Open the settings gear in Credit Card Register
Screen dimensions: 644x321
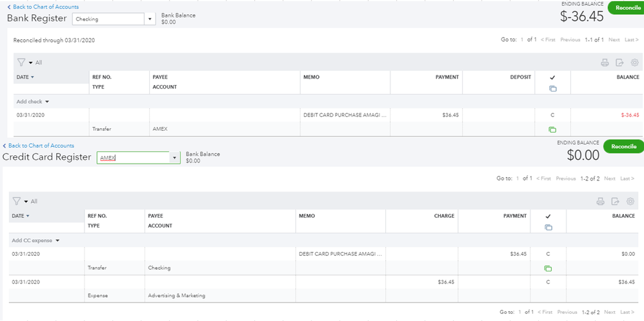630,201
